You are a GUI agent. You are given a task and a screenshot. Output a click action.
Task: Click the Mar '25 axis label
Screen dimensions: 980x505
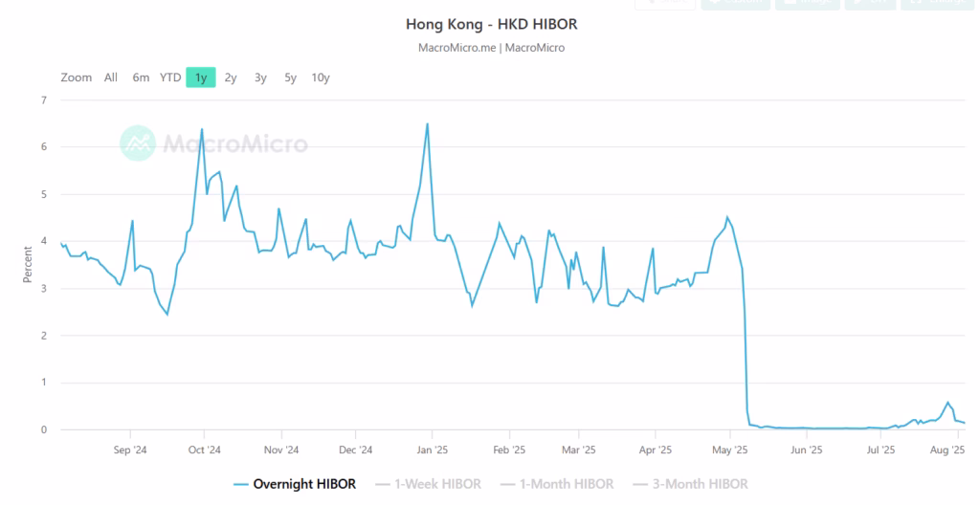(579, 450)
